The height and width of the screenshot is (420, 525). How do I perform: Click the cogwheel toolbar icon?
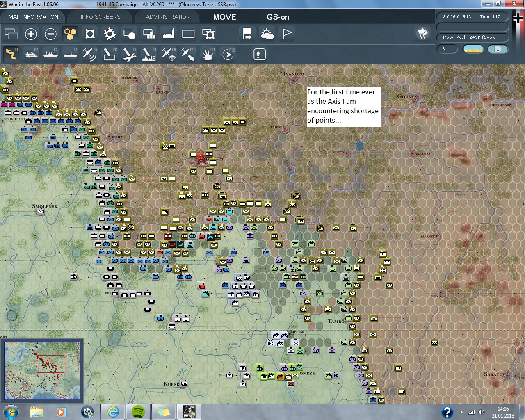point(110,34)
